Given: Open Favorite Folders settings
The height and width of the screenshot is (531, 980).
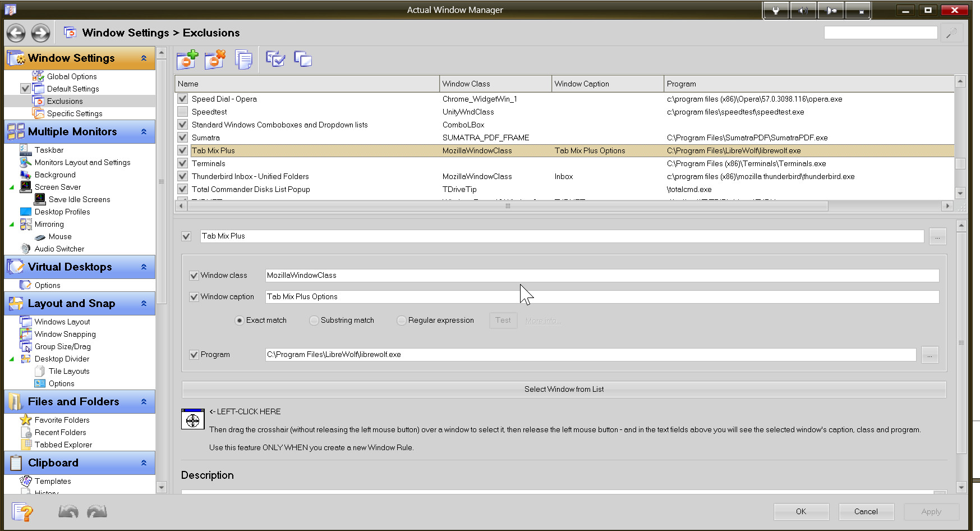Looking at the screenshot, I should coord(62,420).
